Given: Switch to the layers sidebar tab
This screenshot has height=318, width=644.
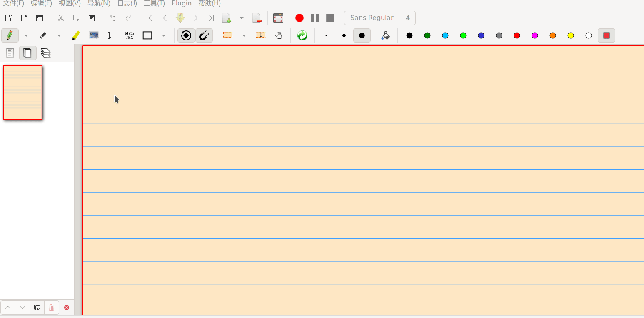Looking at the screenshot, I should tap(46, 53).
